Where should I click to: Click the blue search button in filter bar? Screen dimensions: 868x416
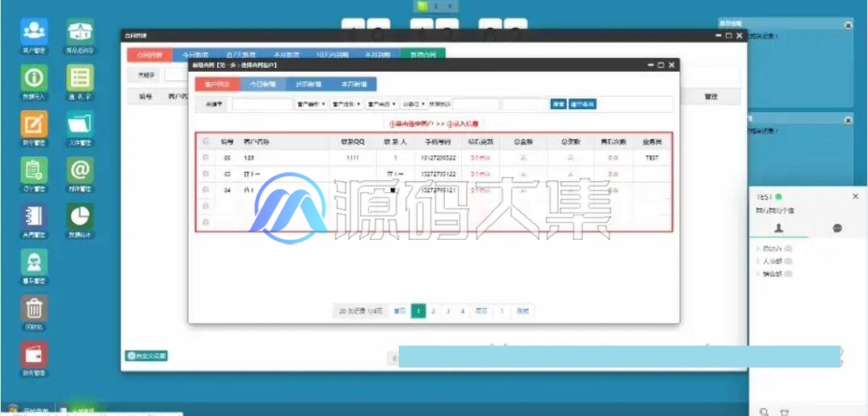pyautogui.click(x=558, y=104)
